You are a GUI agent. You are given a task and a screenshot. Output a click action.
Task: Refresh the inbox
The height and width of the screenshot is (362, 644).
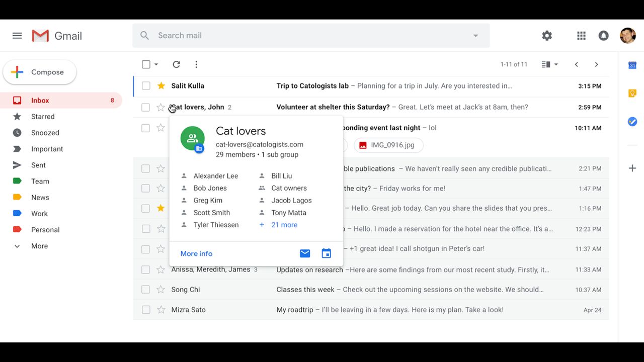click(x=176, y=64)
